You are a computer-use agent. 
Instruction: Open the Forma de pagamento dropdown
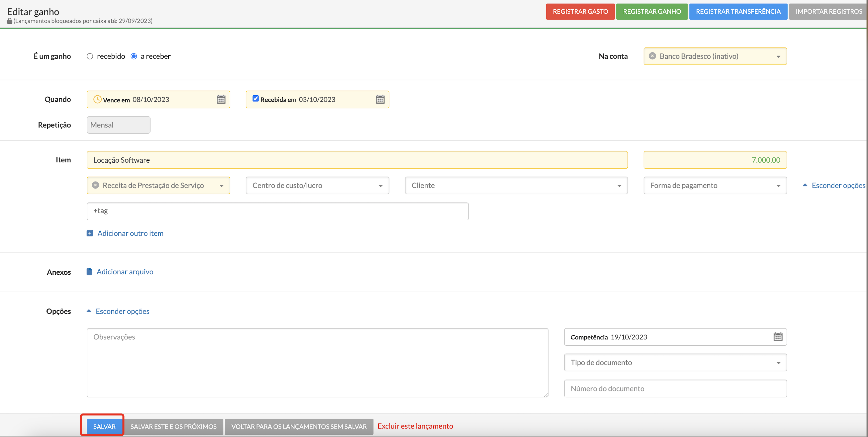point(715,185)
